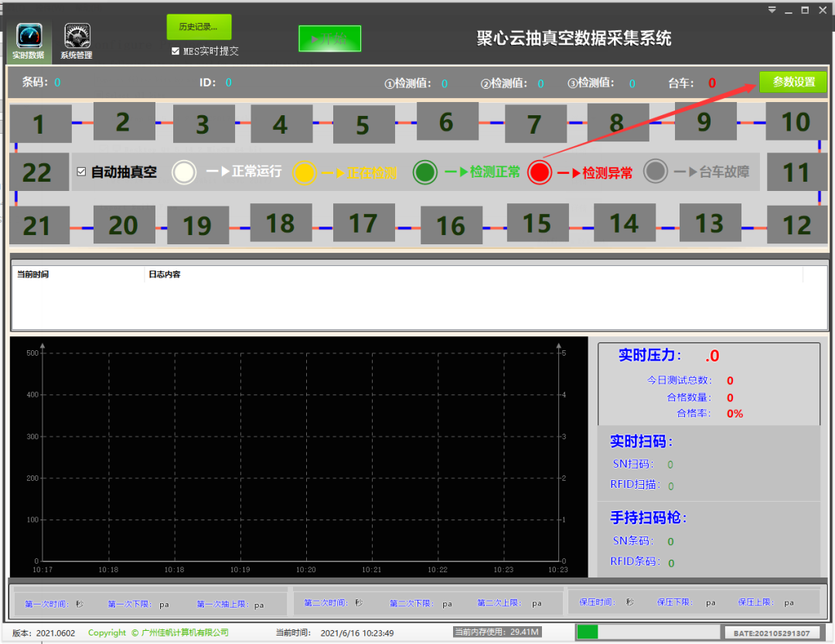
Task: Open the 系统管理 gear icon
Action: tap(77, 40)
